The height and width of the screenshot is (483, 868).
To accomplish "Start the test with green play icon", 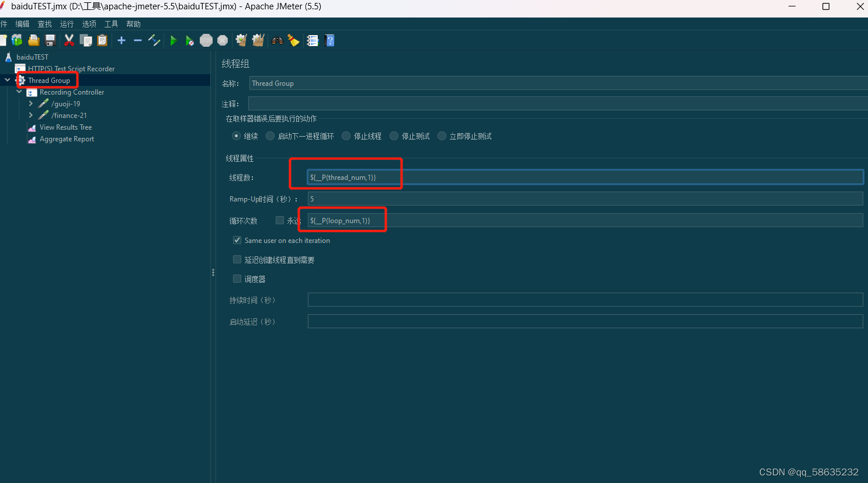I will click(x=173, y=40).
